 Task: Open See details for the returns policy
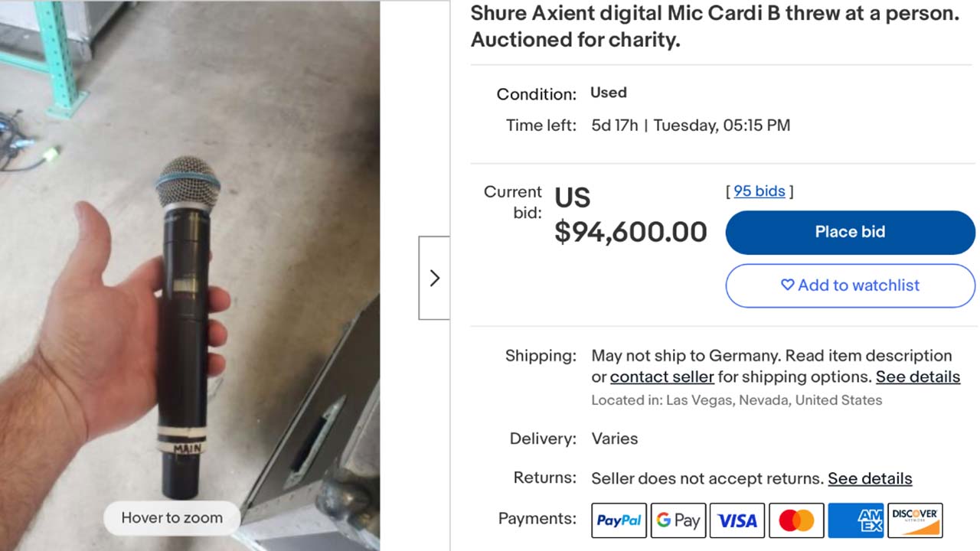coord(870,478)
